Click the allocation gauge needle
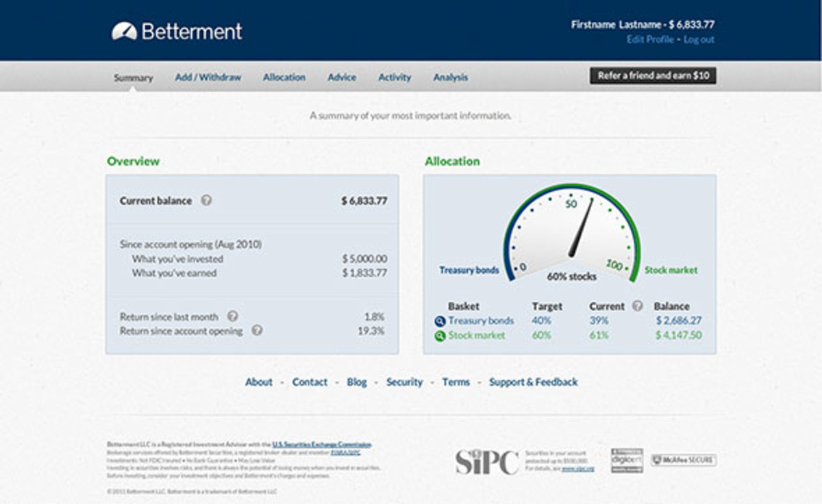Screen dimensions: 822x504 point(582,229)
